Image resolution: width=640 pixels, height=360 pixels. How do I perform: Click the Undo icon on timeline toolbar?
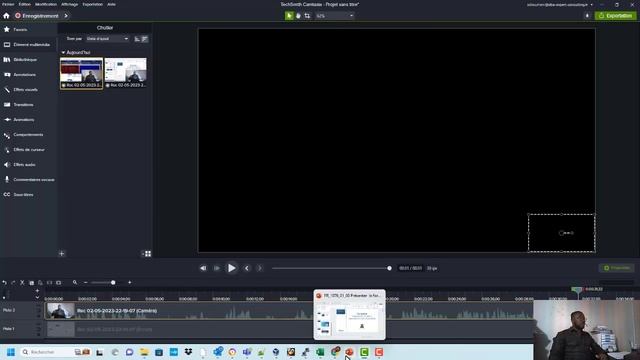4,282
